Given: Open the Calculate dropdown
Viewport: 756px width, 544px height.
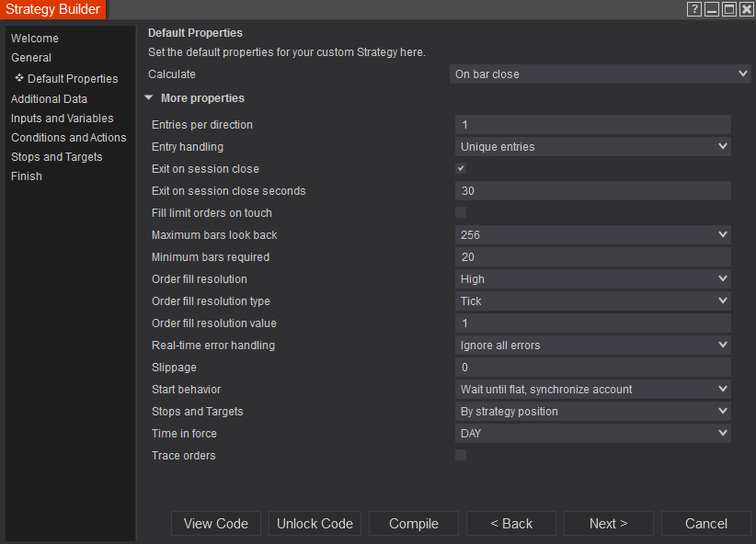Looking at the screenshot, I should point(601,74).
